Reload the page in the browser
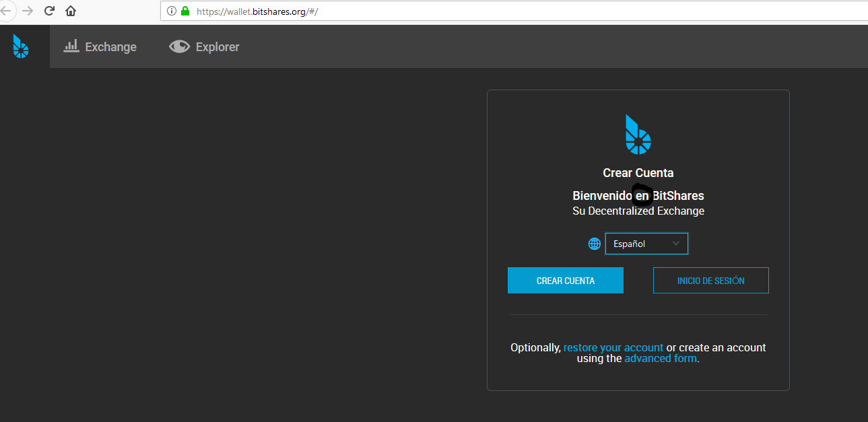868x422 pixels. pos(49,11)
